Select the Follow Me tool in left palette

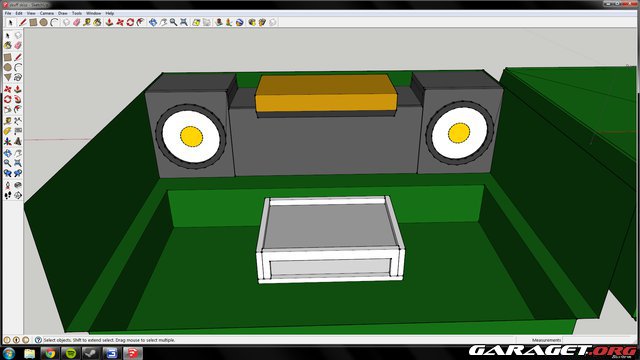18,99
